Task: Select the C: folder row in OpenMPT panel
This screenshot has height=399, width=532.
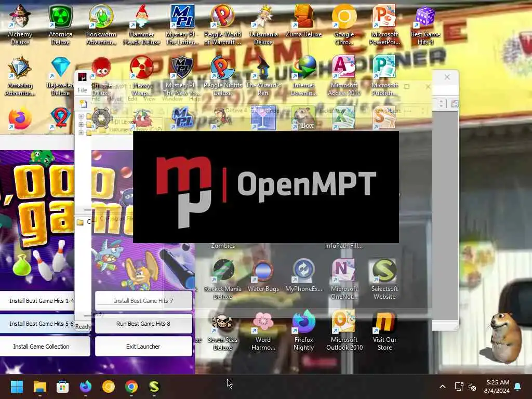Action: (84, 222)
